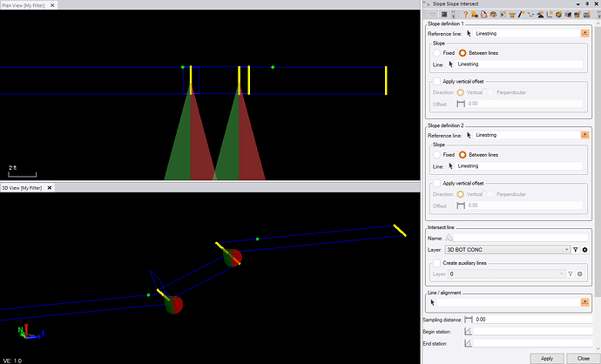Click the End station pick icon
Image resolution: width=601 pixels, height=364 pixels.
coord(468,343)
